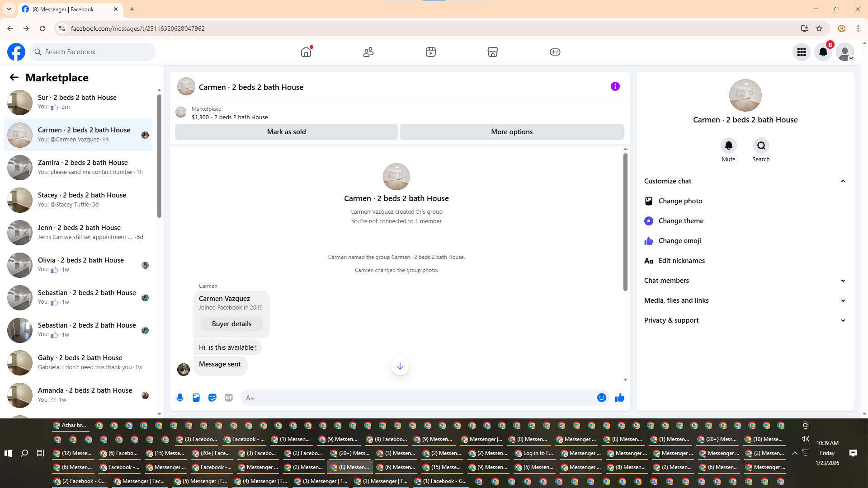
Task: Open the notifications bell
Action: tap(823, 52)
